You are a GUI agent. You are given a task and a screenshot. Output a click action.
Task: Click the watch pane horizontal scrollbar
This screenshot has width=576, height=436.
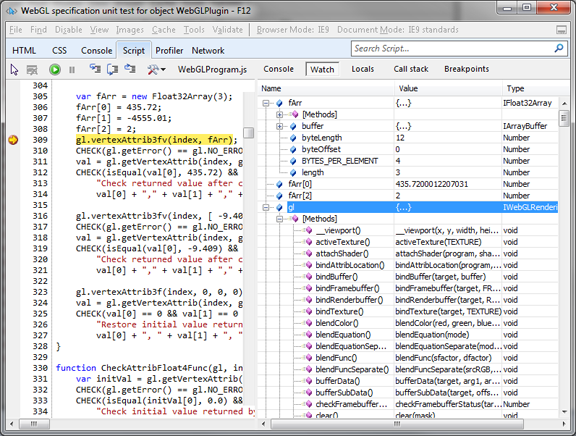(x=397, y=424)
